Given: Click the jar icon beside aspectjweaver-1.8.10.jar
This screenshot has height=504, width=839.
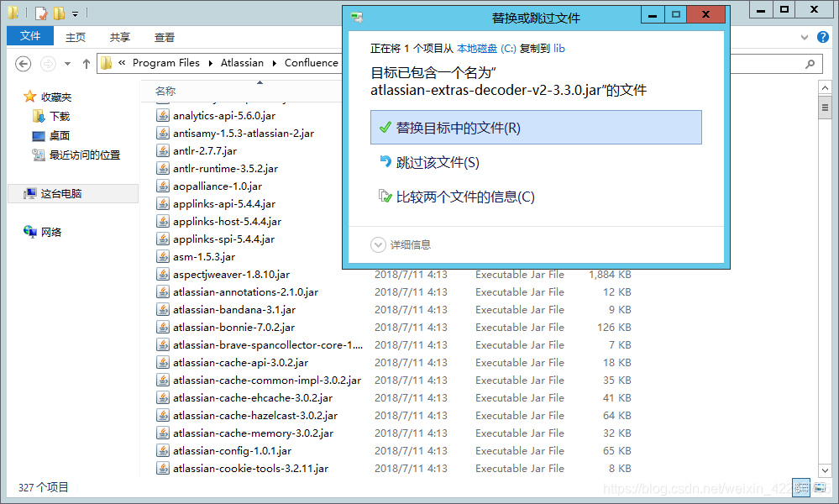Looking at the screenshot, I should coord(163,275).
